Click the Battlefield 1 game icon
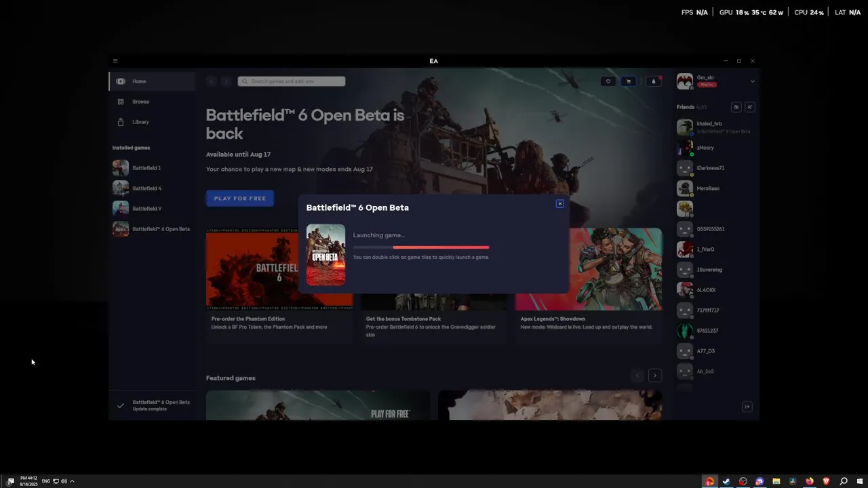The image size is (868, 488). (x=121, y=168)
